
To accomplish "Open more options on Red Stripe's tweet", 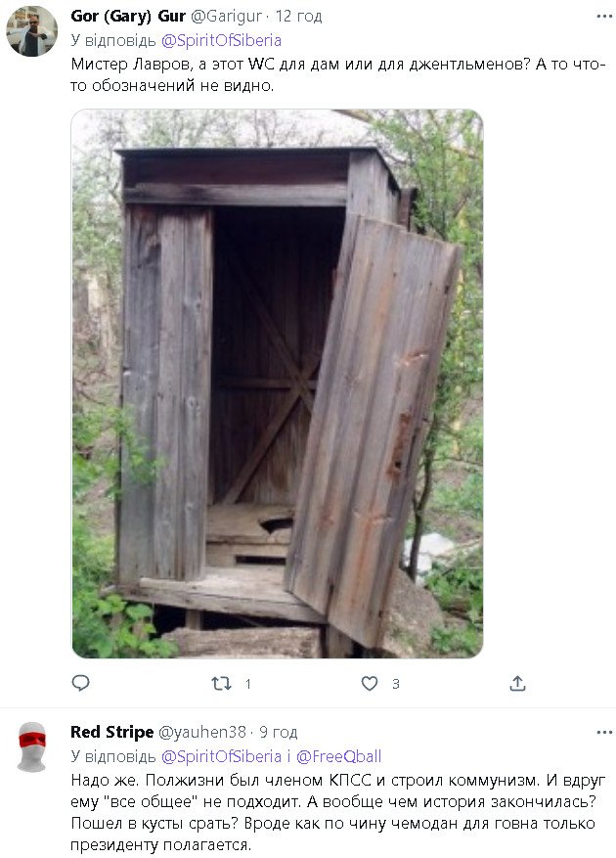I will click(604, 732).
